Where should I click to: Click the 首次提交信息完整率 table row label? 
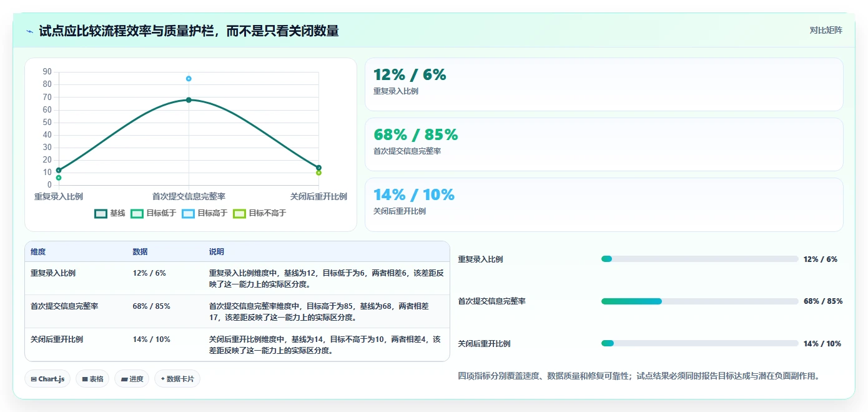click(64, 306)
